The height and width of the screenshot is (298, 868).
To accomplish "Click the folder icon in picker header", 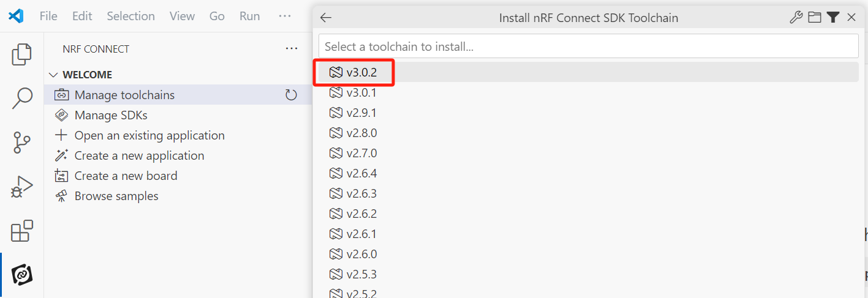I will [x=814, y=18].
